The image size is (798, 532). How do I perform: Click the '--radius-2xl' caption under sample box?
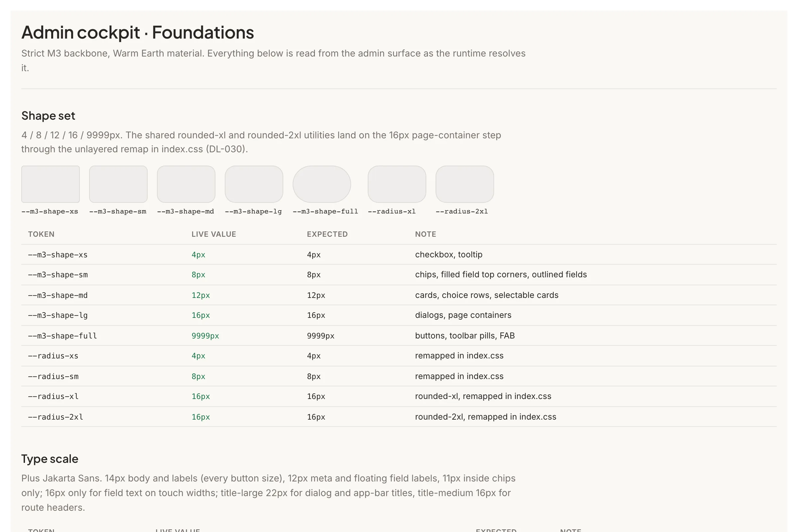tap(462, 211)
